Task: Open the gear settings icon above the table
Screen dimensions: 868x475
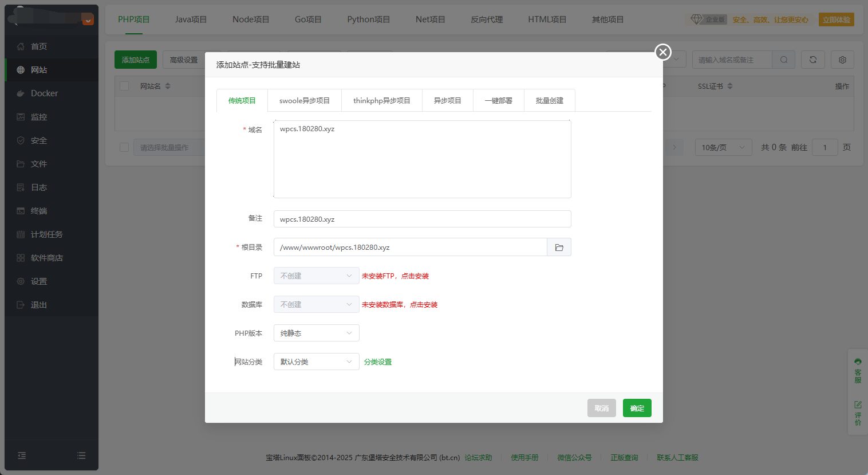Action: (x=842, y=60)
